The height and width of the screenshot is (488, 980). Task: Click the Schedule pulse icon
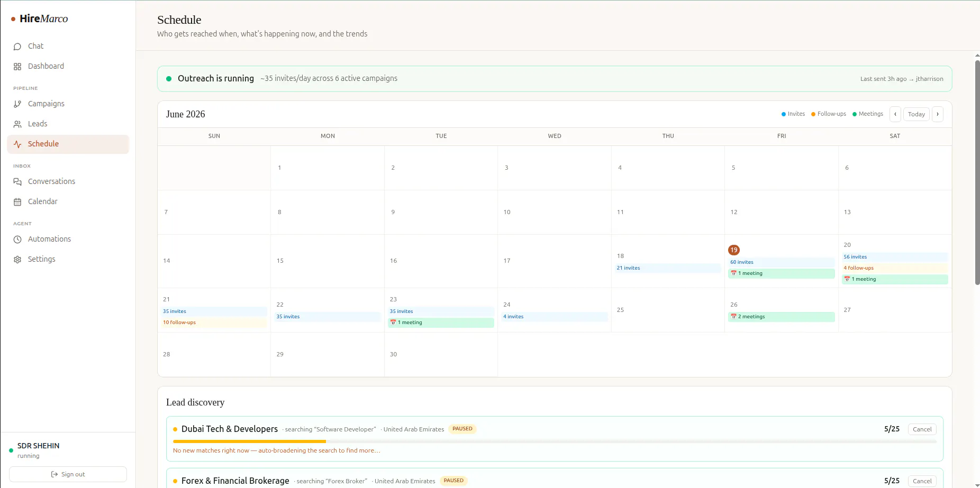(x=17, y=144)
